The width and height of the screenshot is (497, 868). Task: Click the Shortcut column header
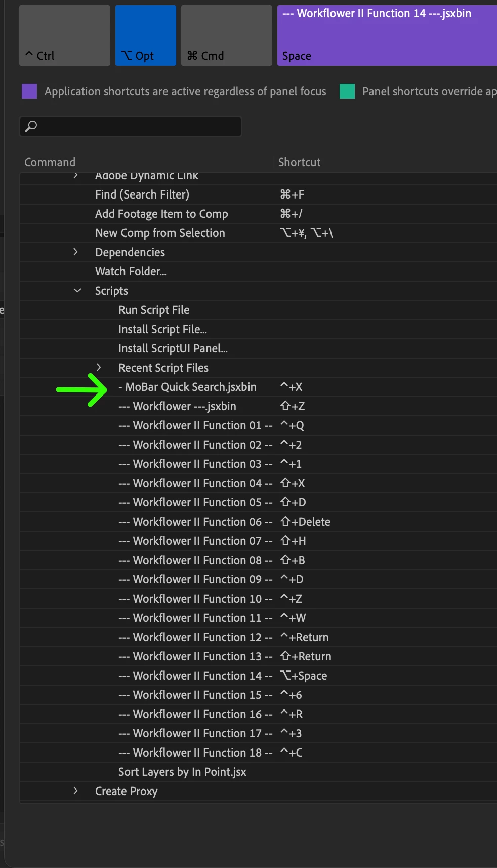coord(299,162)
